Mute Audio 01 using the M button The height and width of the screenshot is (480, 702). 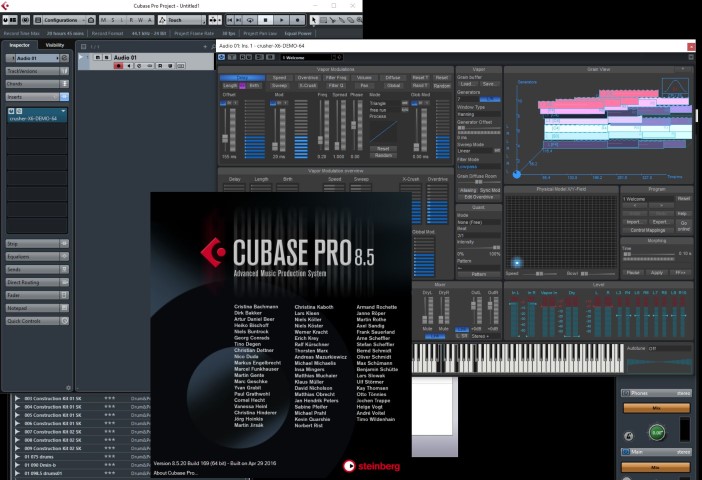[98, 58]
